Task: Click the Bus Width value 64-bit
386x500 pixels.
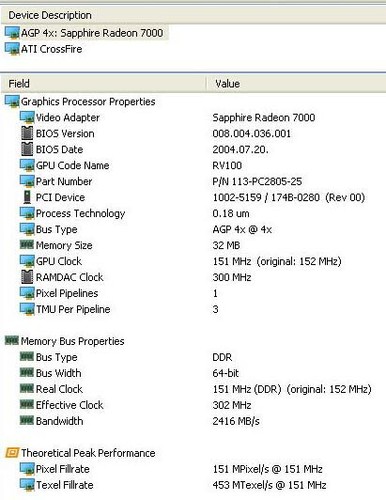Action: tap(226, 373)
